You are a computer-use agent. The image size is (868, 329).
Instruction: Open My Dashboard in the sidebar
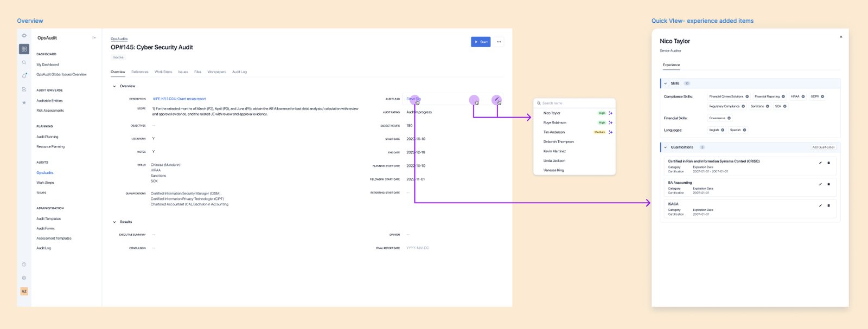click(48, 64)
